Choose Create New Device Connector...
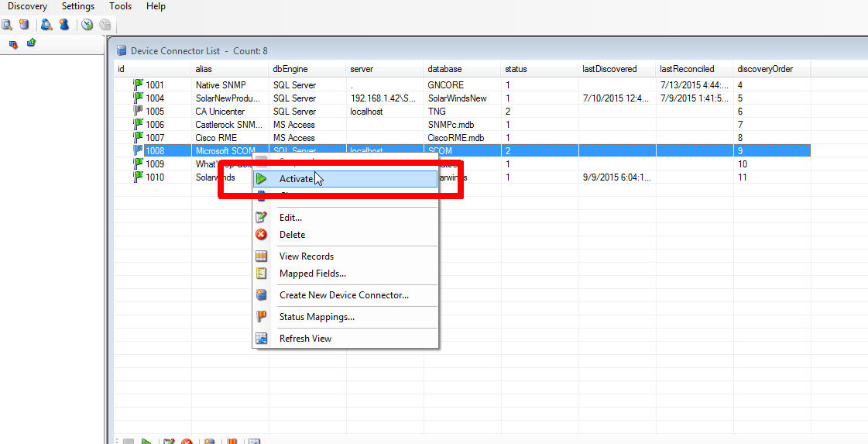868x444 pixels. point(344,295)
